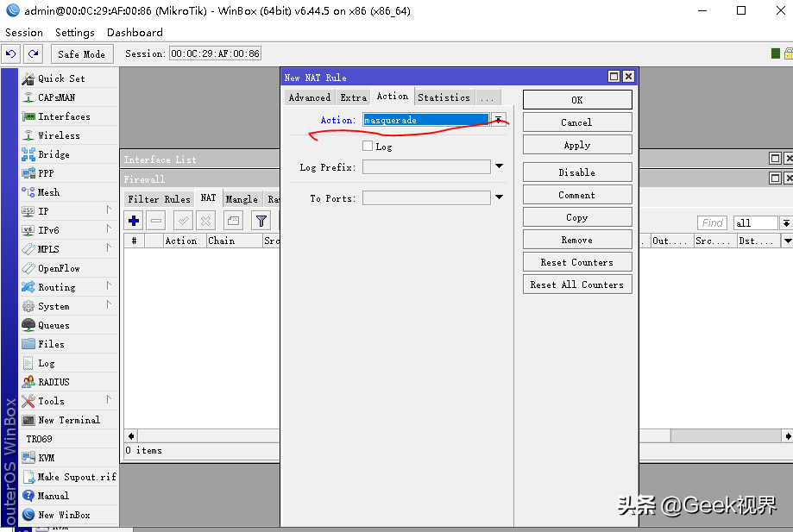Toggle Safe Mode on
The image size is (793, 532).
pyautogui.click(x=81, y=54)
